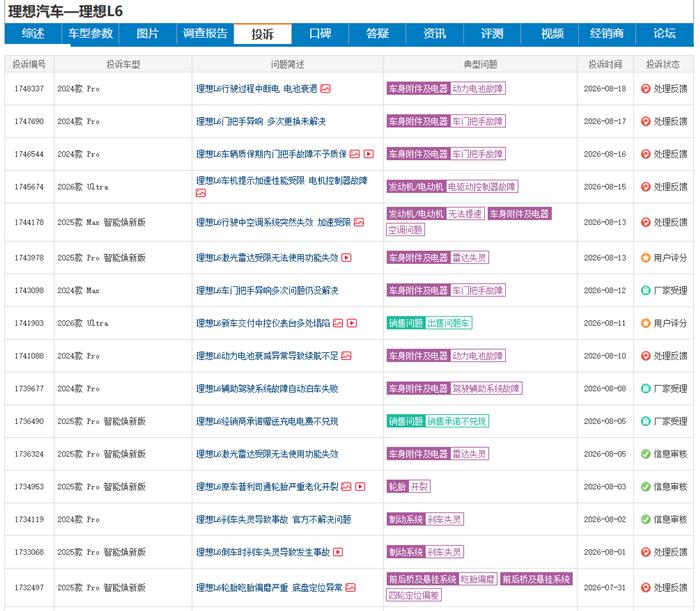700x611 pixels.
Task: Open image icon for complaint 1741088
Action: pos(346,356)
